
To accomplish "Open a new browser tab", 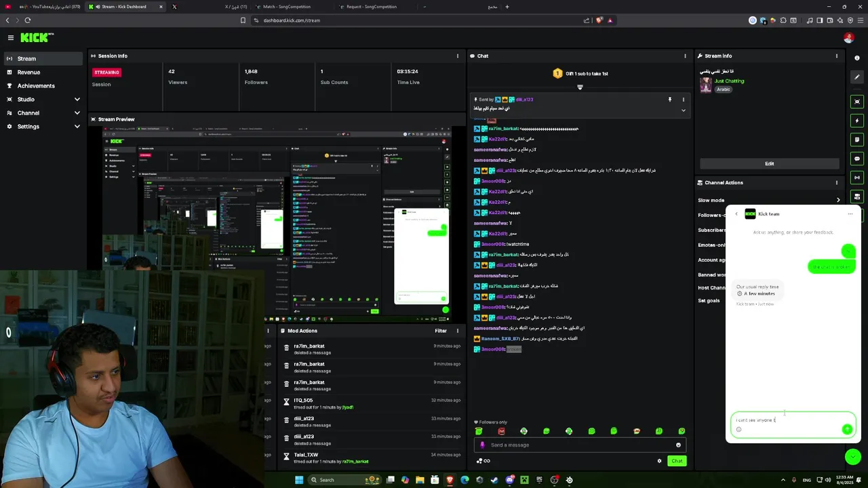I will pos(507,7).
